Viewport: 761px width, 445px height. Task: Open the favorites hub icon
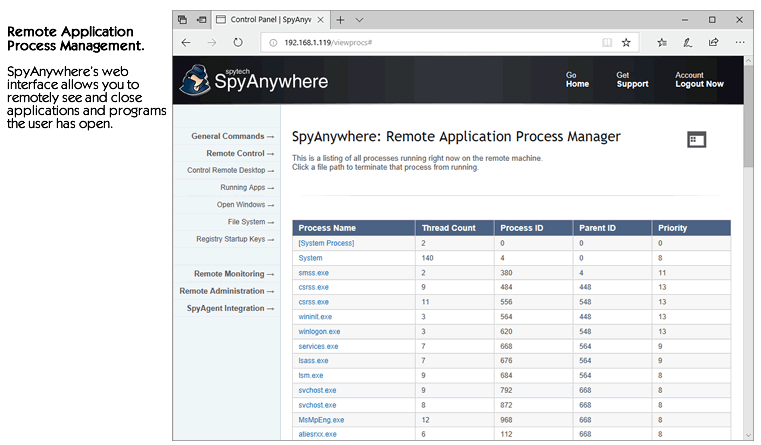pos(662,43)
